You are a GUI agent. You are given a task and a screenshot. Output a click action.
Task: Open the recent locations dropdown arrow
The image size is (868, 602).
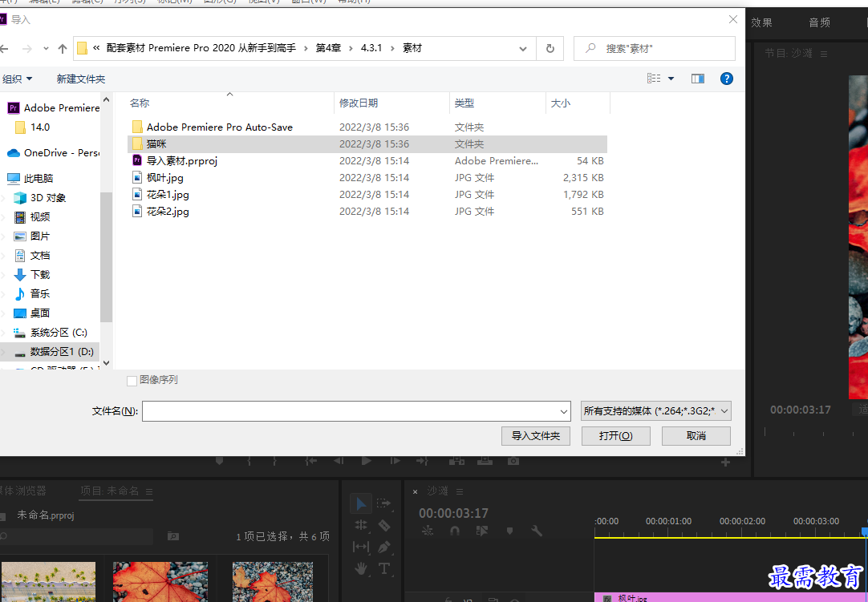pos(46,49)
